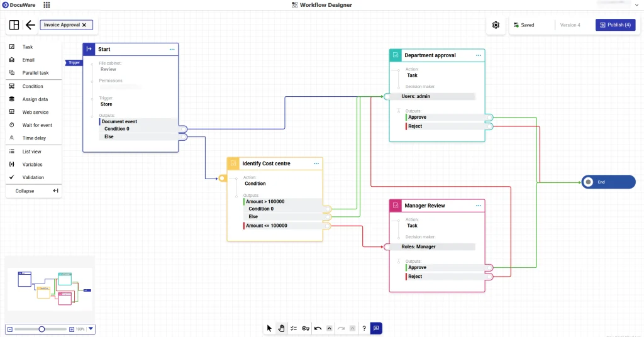This screenshot has height=337, width=644.
Task: Toggle the layout panel view icon
Action: [14, 25]
